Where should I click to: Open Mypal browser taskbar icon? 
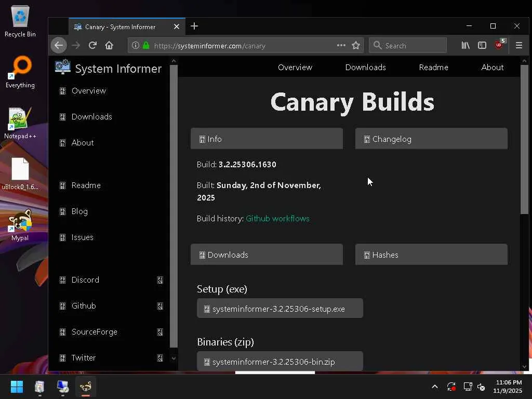click(86, 387)
